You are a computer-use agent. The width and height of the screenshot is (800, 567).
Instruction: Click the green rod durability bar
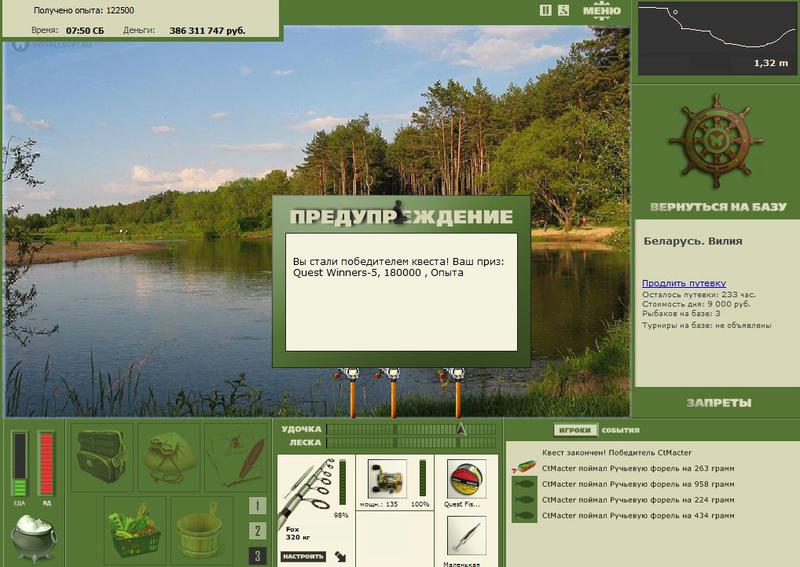coord(342,483)
